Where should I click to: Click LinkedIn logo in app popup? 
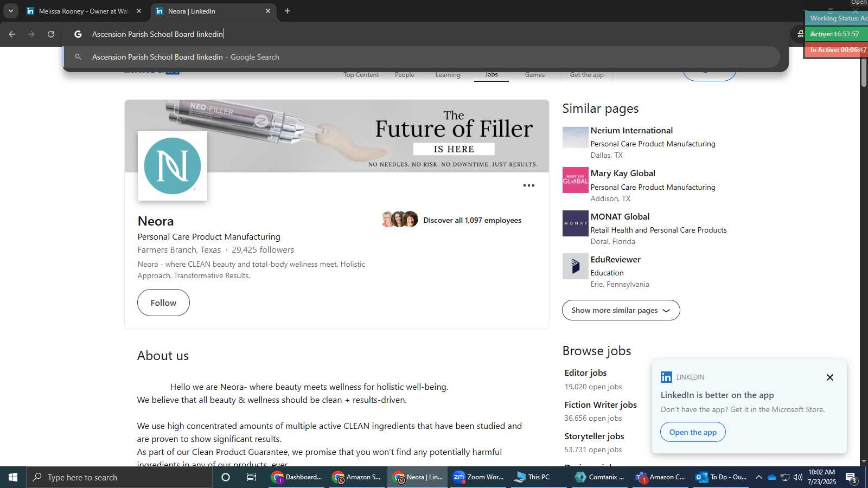pyautogui.click(x=666, y=377)
